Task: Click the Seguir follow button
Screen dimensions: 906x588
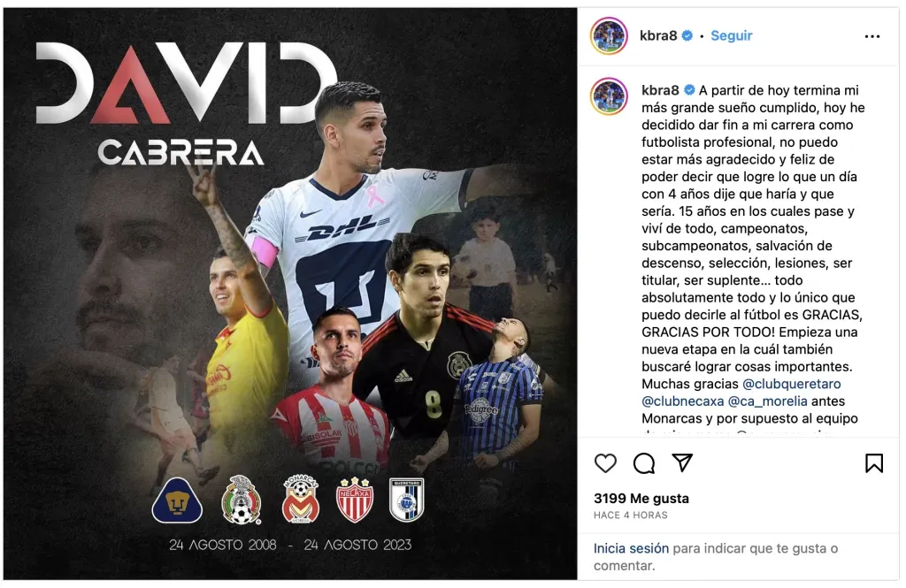Action: click(731, 36)
